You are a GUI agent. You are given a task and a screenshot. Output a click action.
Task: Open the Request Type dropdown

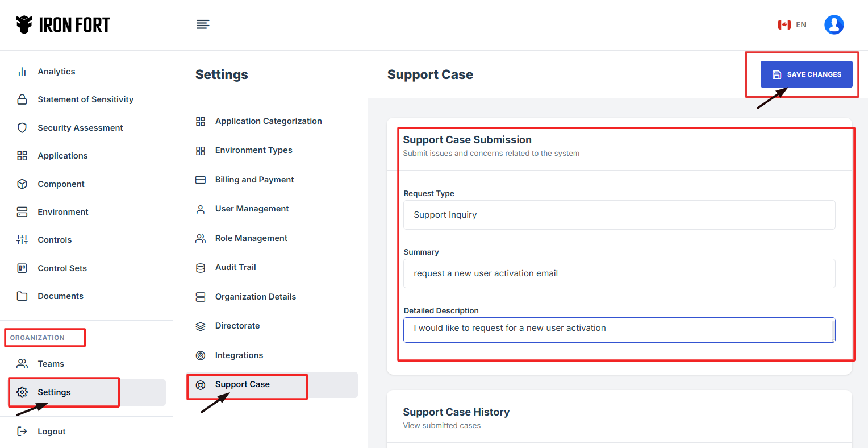coord(619,215)
